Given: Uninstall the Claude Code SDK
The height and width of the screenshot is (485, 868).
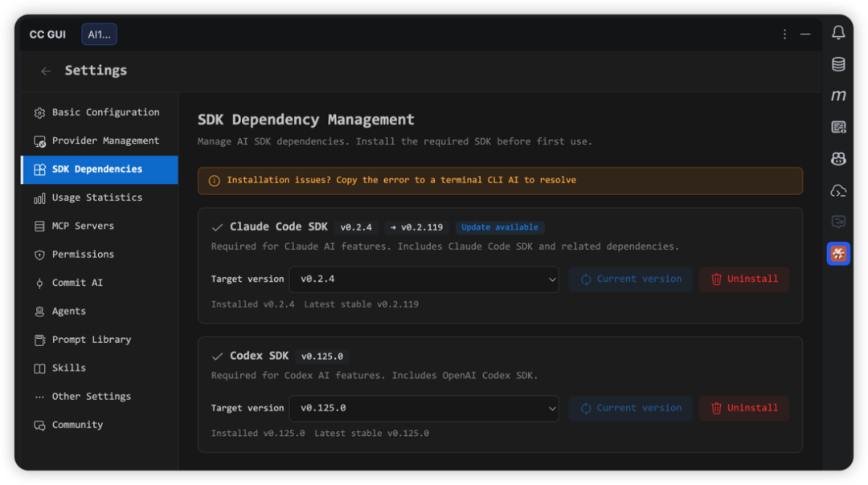Looking at the screenshot, I should click(743, 279).
